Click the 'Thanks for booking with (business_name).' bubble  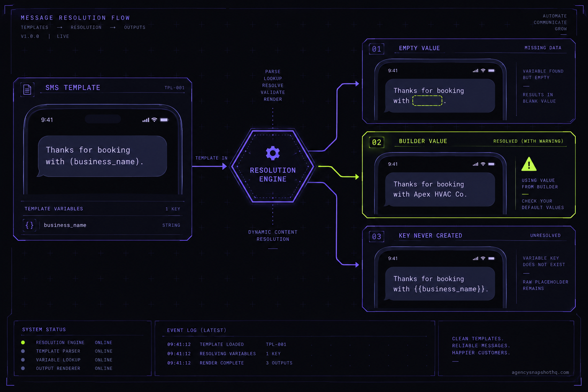(102, 156)
